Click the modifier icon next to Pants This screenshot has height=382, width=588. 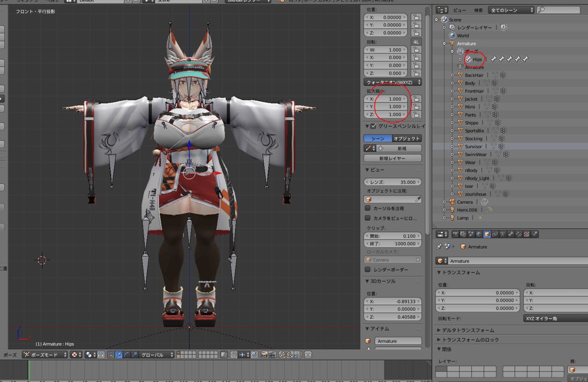point(494,115)
